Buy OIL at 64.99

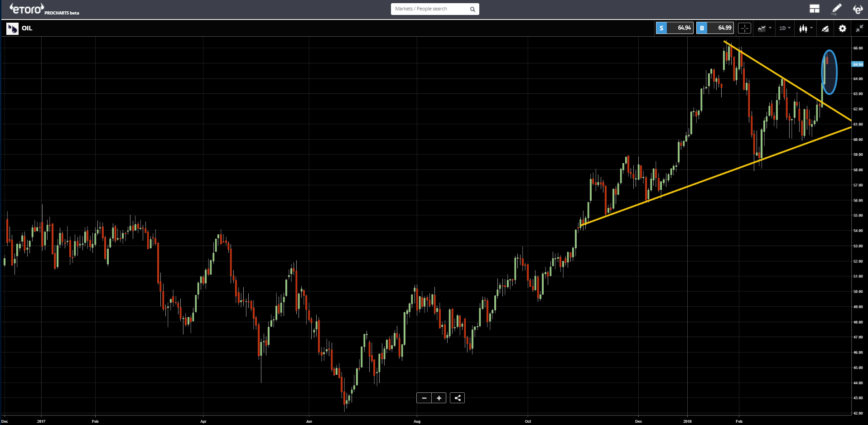click(x=715, y=28)
